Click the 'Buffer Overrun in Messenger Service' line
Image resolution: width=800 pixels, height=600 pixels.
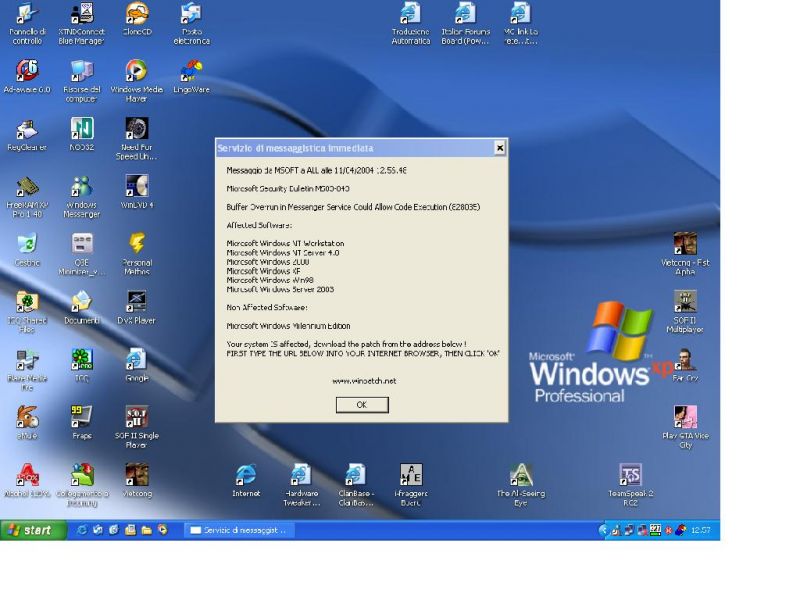pyautogui.click(x=353, y=207)
